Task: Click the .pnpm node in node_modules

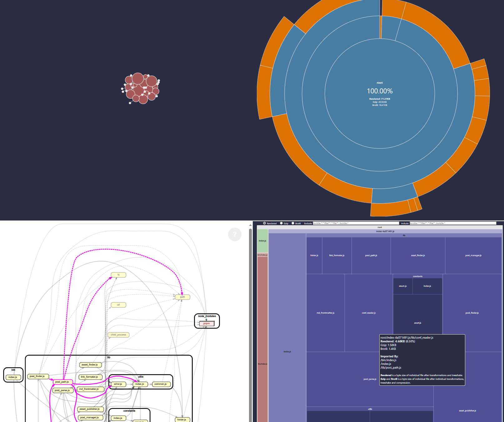Action: click(x=207, y=324)
